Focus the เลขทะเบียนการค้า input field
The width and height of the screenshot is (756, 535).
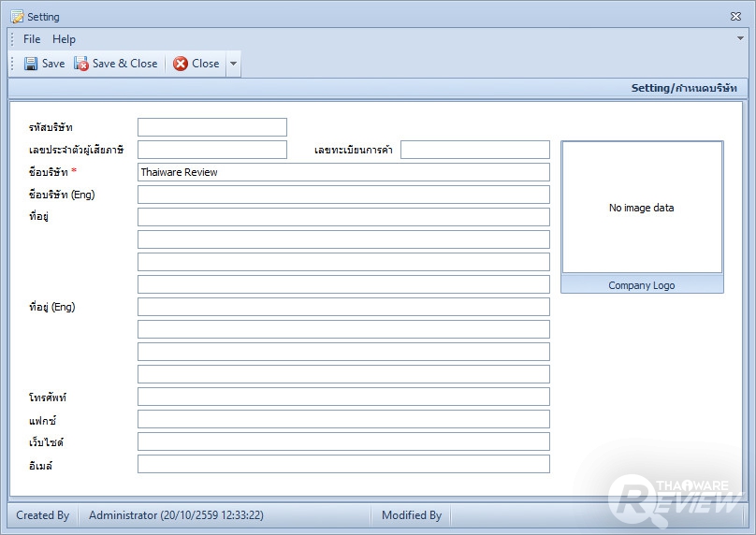pyautogui.click(x=475, y=150)
